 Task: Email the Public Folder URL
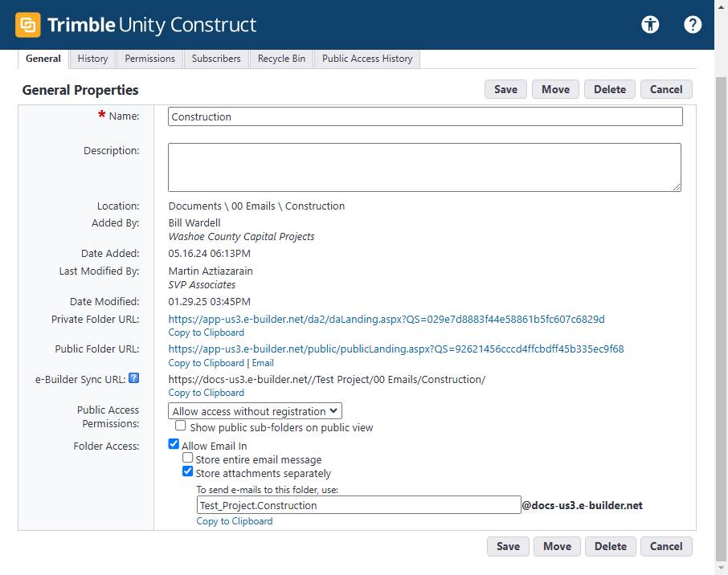click(x=263, y=363)
